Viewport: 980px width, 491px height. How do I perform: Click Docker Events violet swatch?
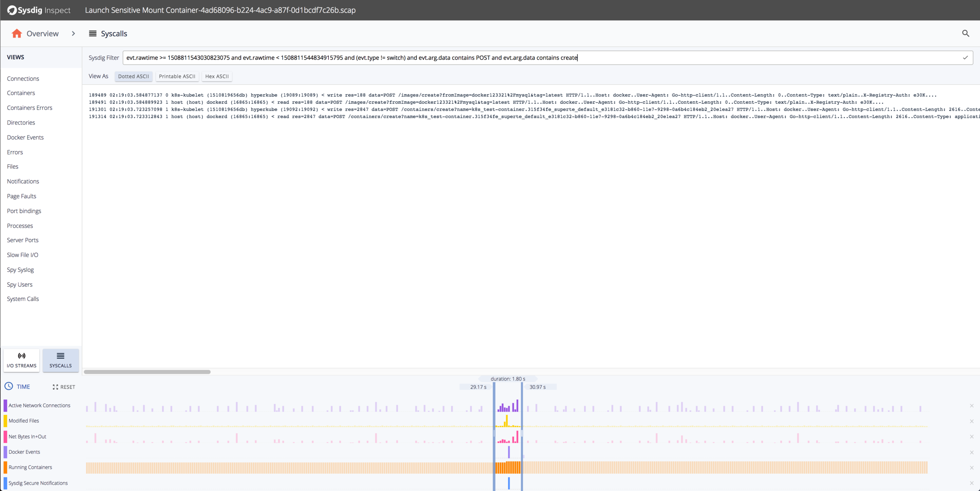click(x=5, y=452)
